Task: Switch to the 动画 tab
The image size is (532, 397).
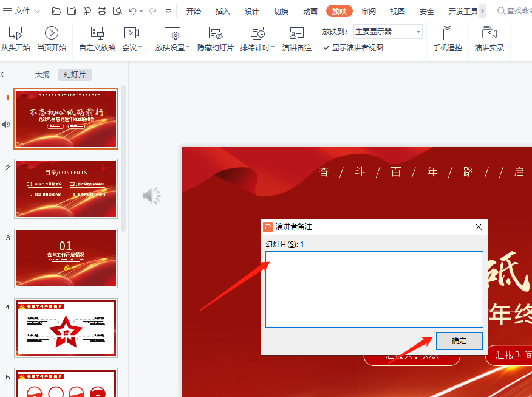Action: (x=310, y=11)
